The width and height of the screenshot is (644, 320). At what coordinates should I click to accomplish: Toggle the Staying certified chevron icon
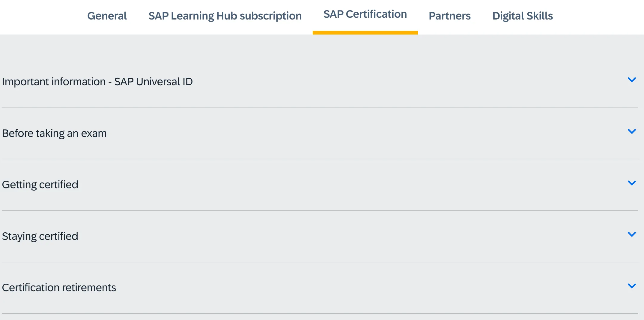pyautogui.click(x=632, y=234)
